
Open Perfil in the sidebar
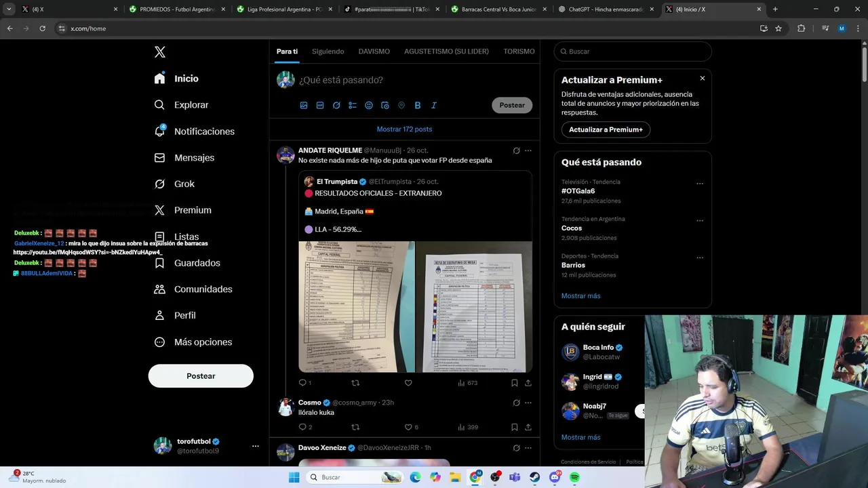[175, 315]
